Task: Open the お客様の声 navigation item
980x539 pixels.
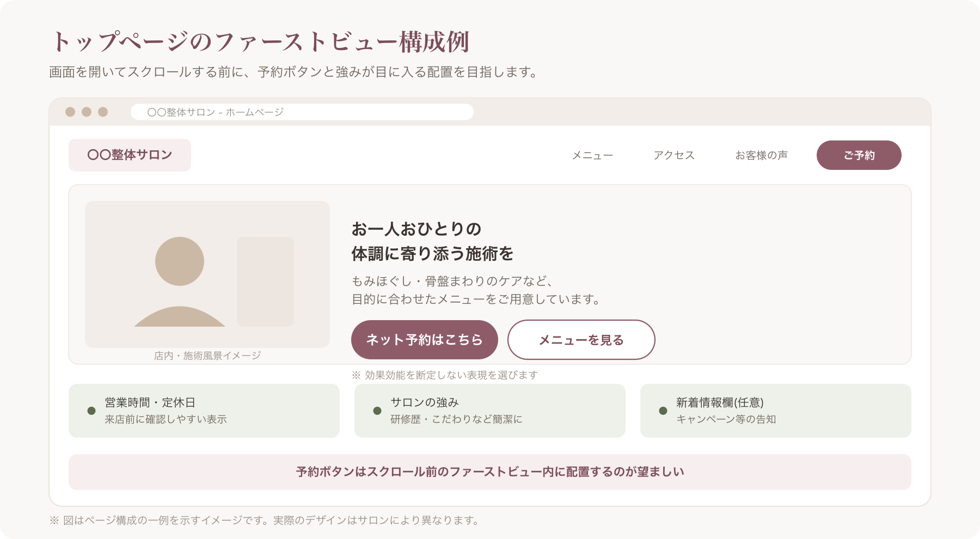Action: tap(761, 156)
